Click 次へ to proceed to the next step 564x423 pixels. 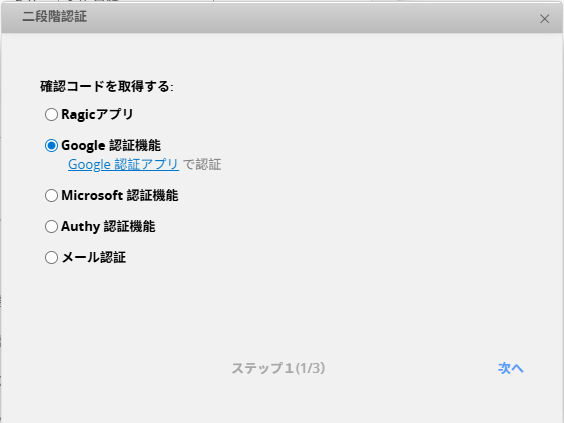click(510, 368)
